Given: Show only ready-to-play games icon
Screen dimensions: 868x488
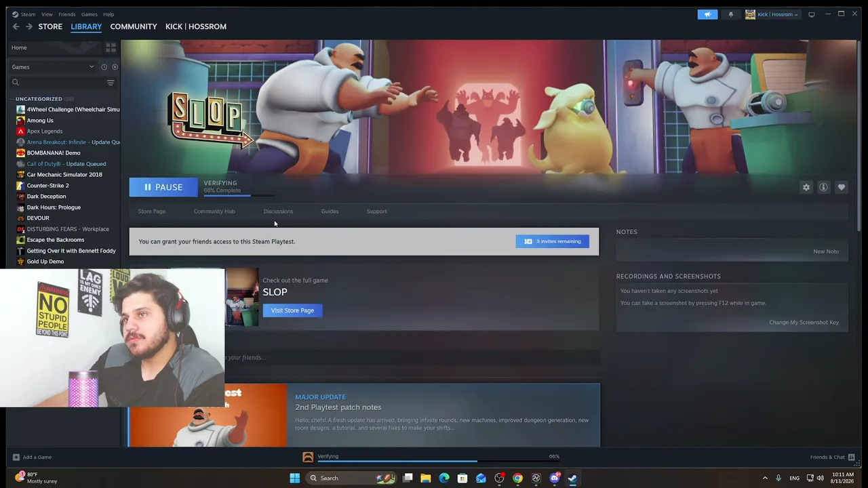Looking at the screenshot, I should click(115, 67).
